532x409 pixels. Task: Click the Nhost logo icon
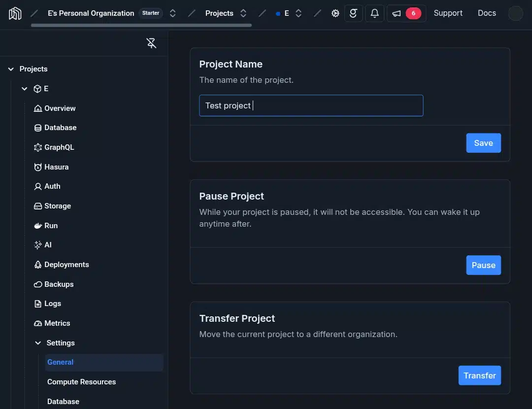15,13
